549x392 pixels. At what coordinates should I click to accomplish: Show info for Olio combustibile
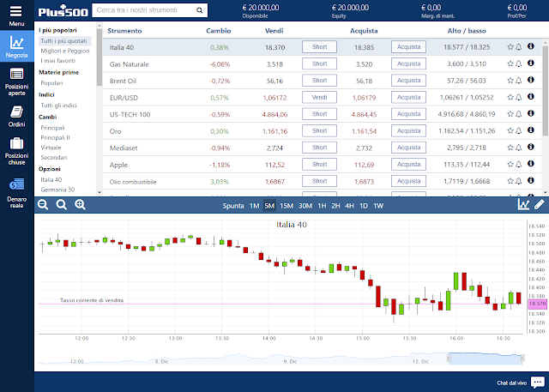(531, 180)
